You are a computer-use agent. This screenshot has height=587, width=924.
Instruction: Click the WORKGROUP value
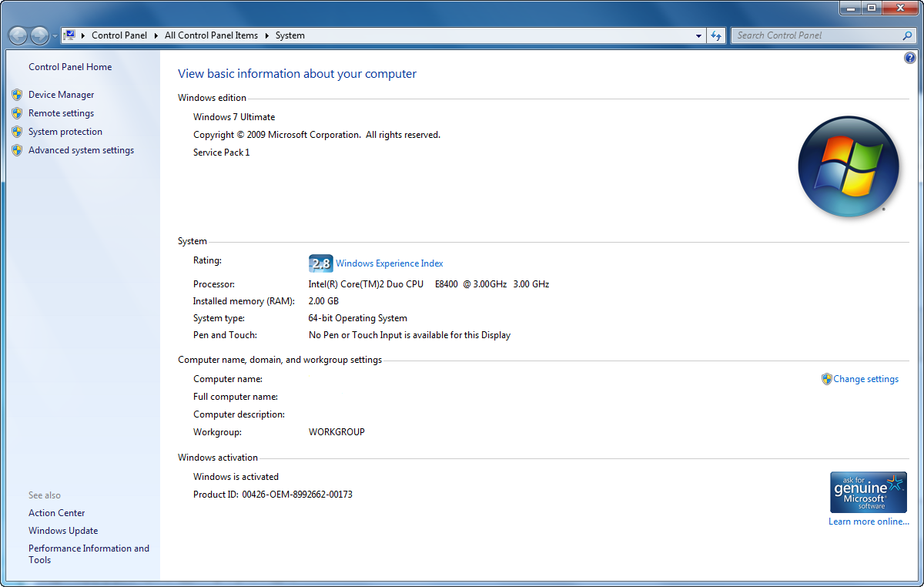point(336,432)
